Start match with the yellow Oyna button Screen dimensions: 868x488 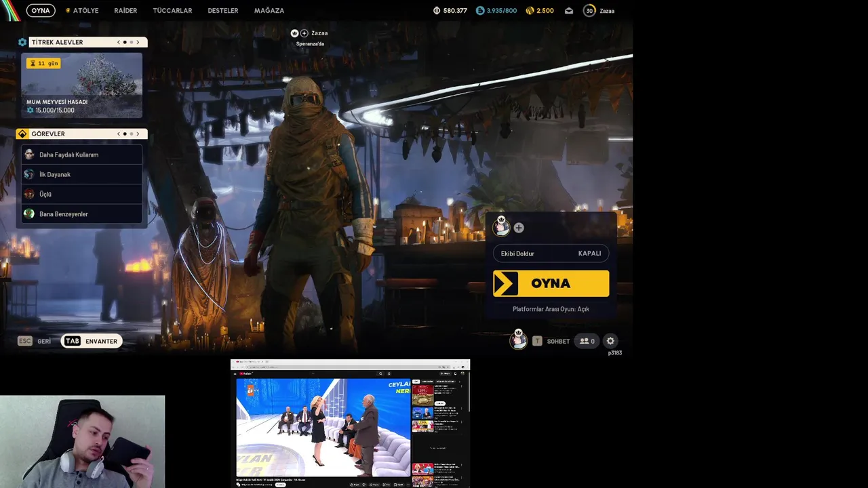(x=551, y=283)
